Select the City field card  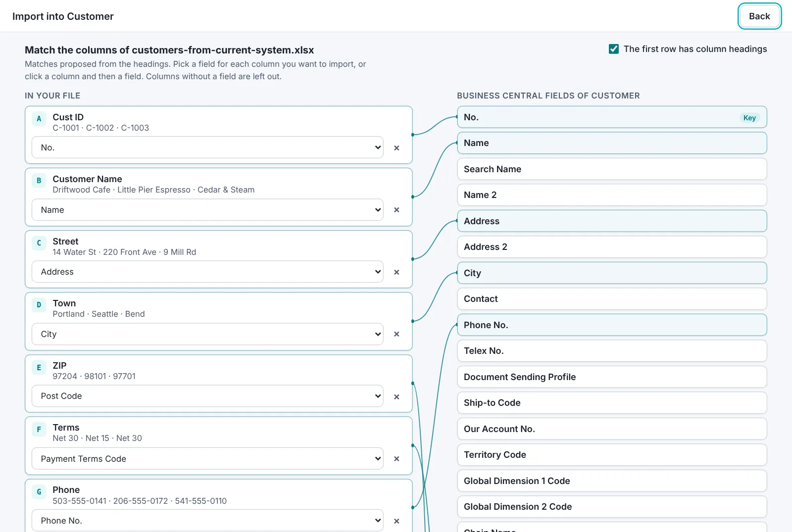pos(612,273)
